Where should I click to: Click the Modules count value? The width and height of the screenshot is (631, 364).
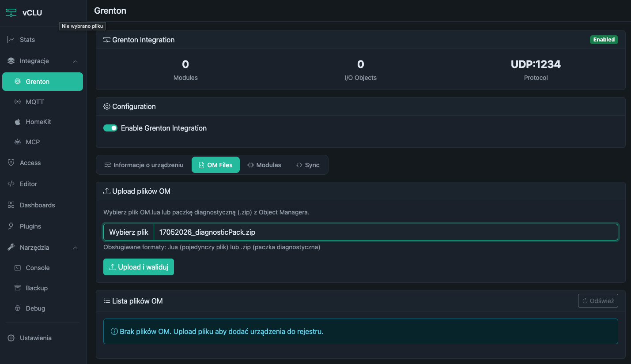pyautogui.click(x=185, y=64)
